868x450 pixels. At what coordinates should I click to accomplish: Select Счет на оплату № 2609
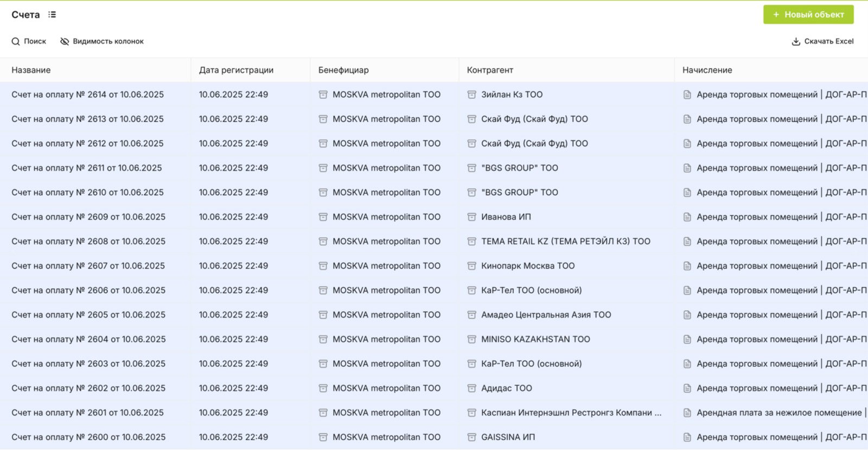[x=88, y=217]
